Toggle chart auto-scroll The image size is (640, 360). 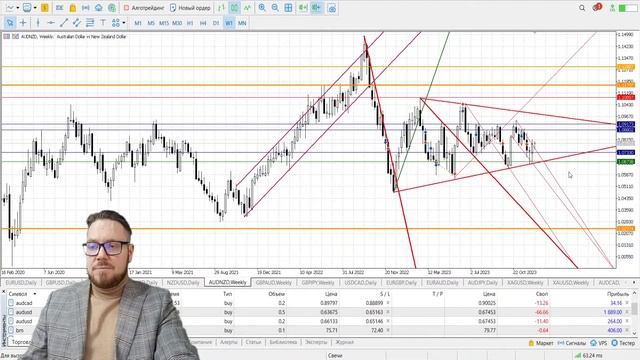303,8
